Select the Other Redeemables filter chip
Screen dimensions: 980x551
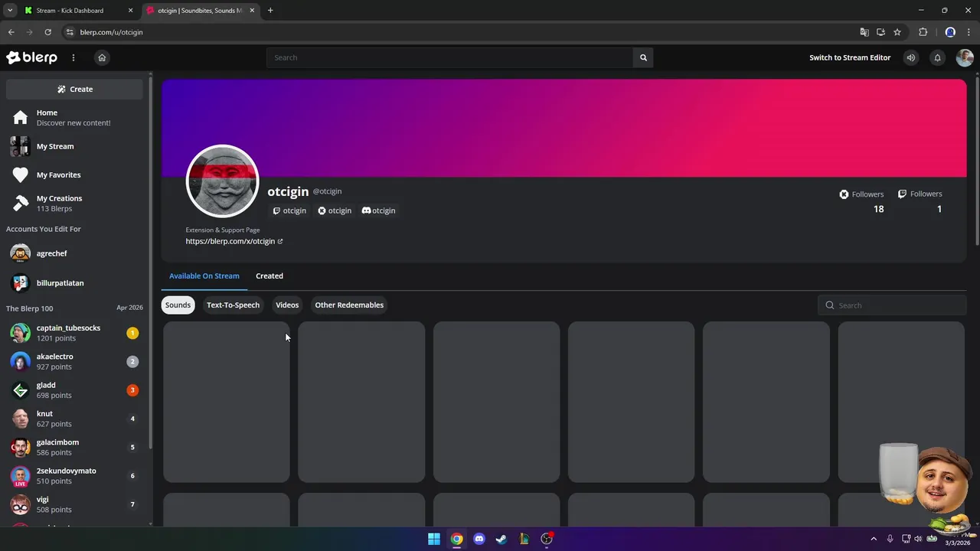tap(349, 305)
